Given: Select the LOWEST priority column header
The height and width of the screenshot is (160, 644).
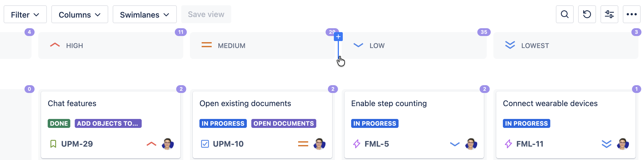Looking at the screenshot, I should pos(566,46).
